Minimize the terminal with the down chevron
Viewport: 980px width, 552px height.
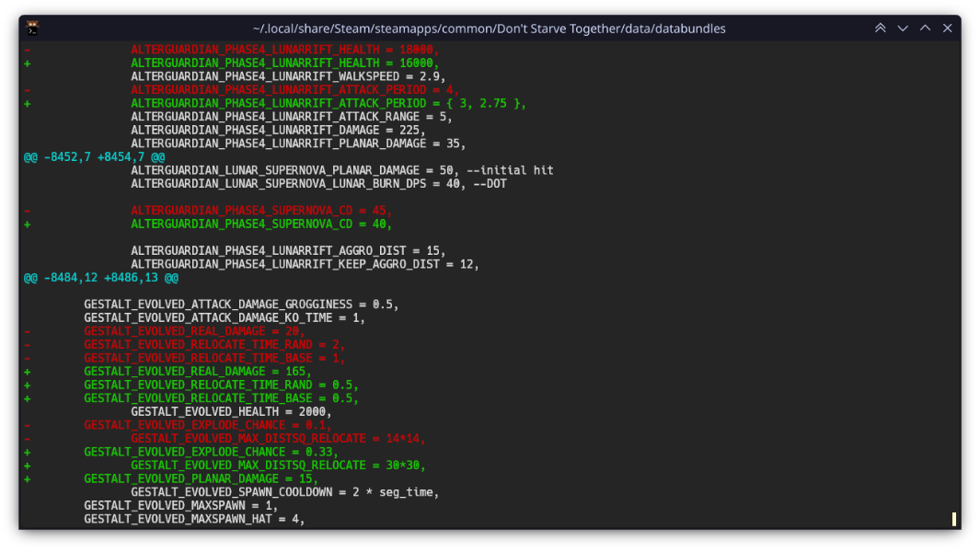tap(903, 29)
